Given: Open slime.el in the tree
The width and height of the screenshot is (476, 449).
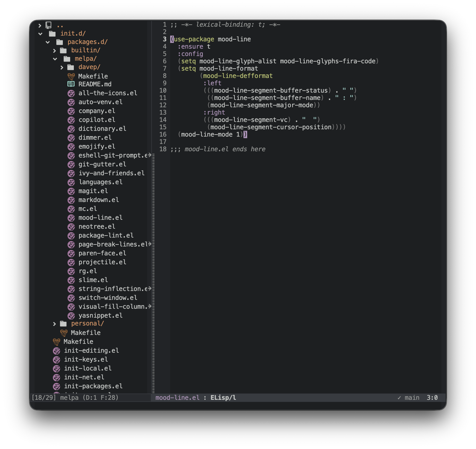Looking at the screenshot, I should point(93,280).
